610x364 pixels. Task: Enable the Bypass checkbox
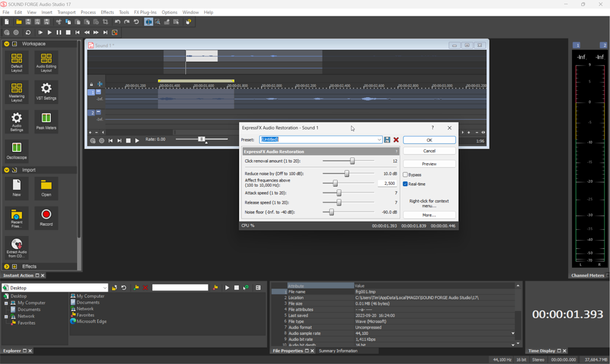click(405, 175)
